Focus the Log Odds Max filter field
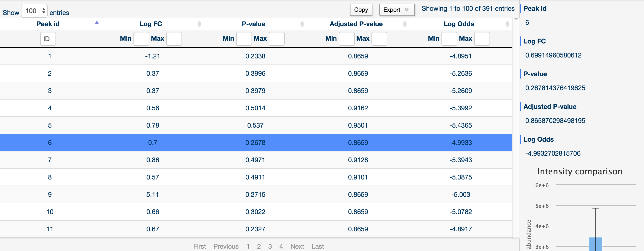 [482, 39]
